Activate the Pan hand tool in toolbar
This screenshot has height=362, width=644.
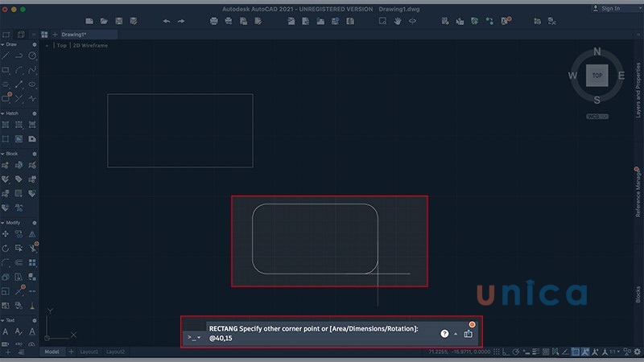(x=398, y=21)
